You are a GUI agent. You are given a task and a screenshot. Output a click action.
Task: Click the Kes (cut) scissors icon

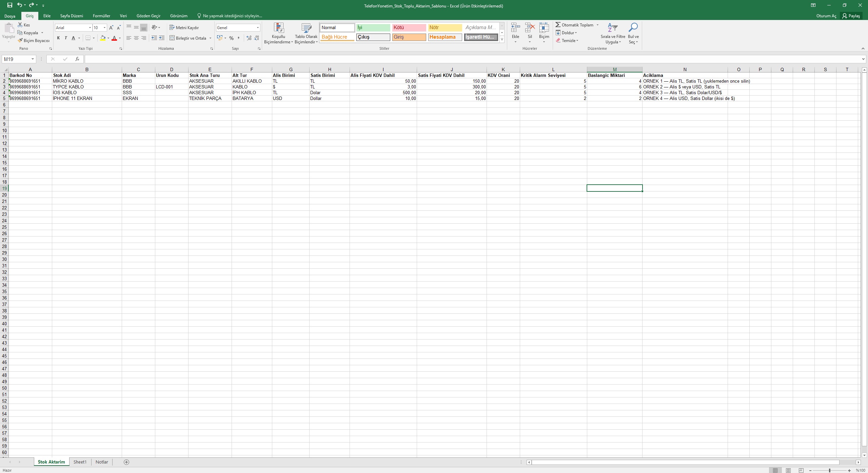coord(20,25)
